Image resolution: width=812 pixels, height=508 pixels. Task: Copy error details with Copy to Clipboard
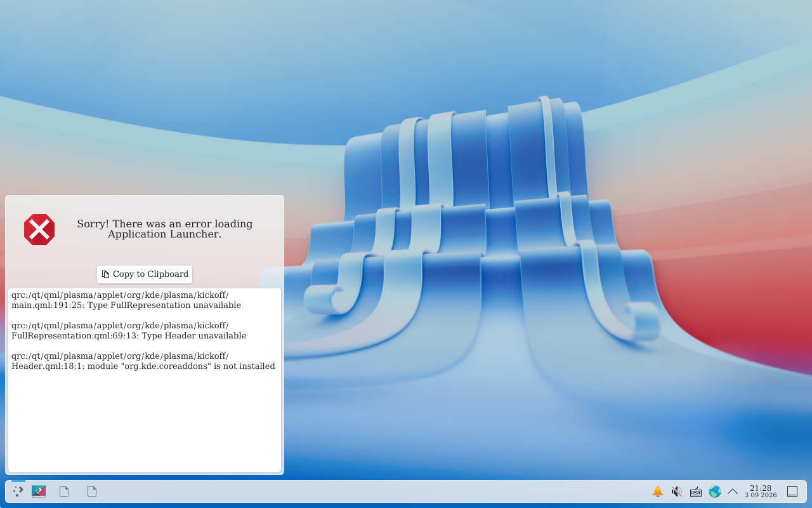point(145,274)
